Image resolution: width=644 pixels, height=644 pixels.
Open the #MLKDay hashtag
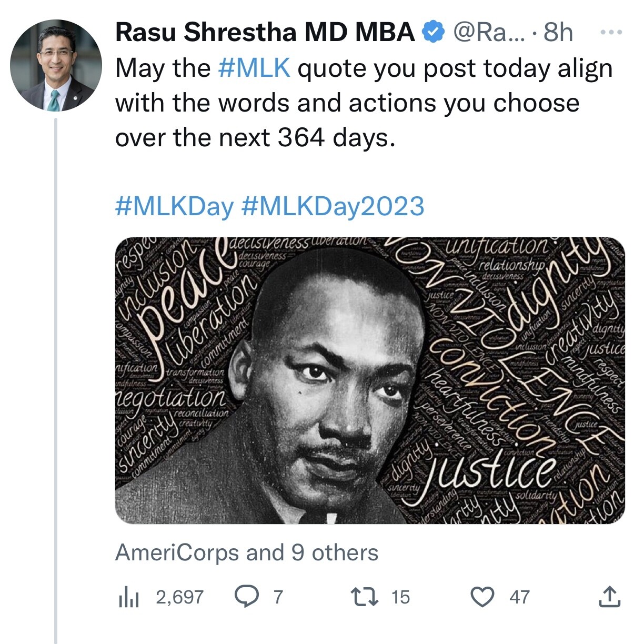click(x=174, y=206)
